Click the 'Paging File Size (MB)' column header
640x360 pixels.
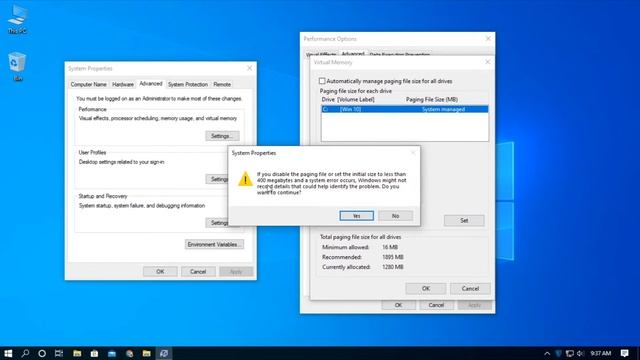pos(432,100)
